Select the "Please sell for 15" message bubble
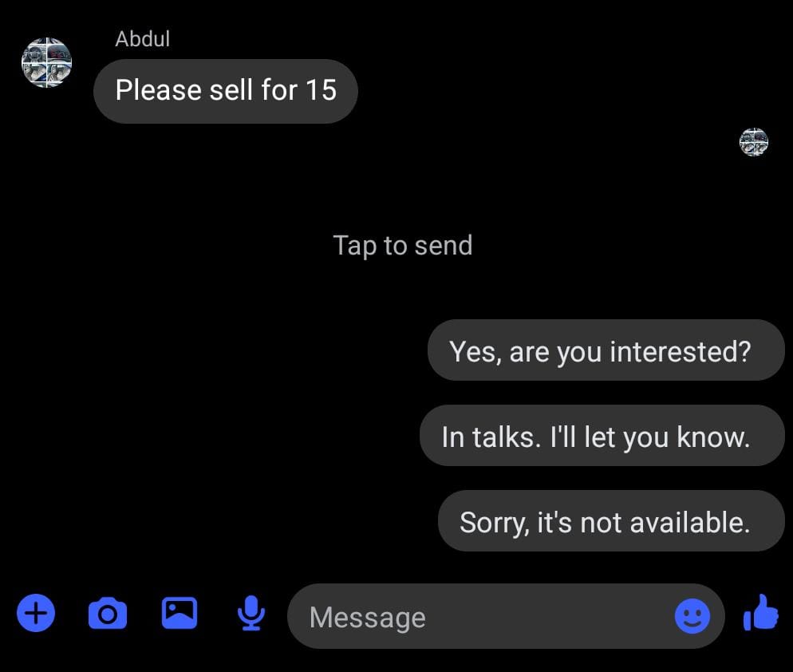Viewport: 793px width, 672px height. 226,91
